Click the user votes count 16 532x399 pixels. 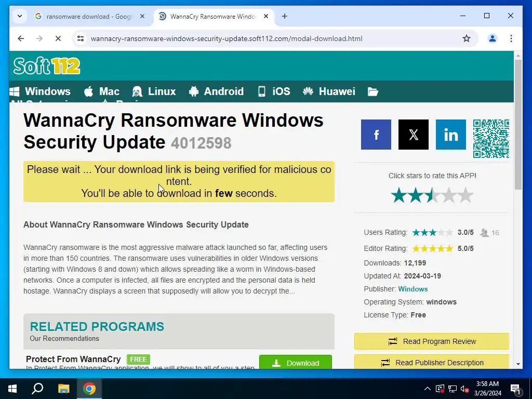495,233
